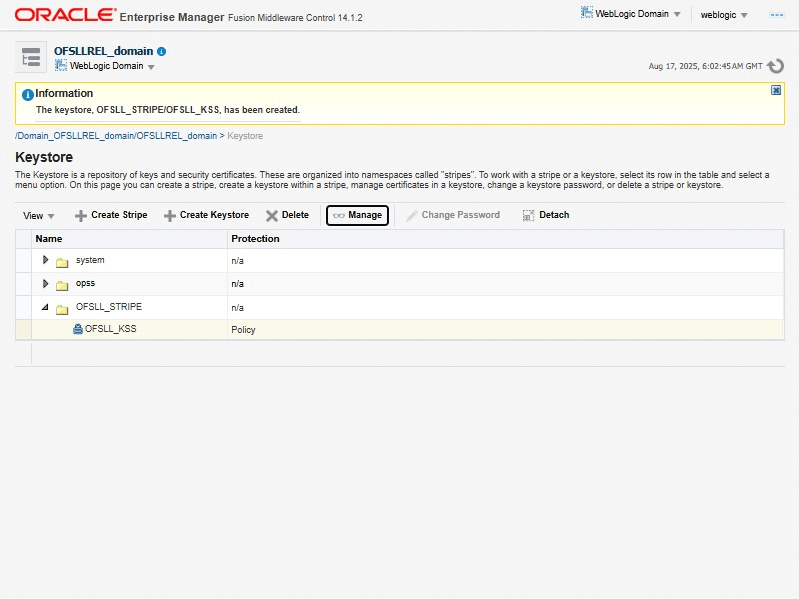
Task: Open the View menu in the keystore toolbar
Action: pyautogui.click(x=39, y=215)
